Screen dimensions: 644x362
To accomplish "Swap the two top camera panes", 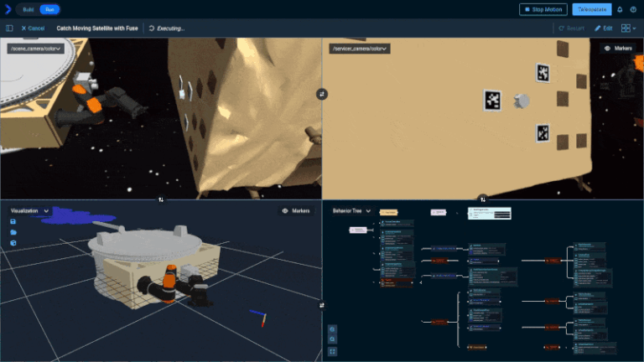I will coord(322,94).
